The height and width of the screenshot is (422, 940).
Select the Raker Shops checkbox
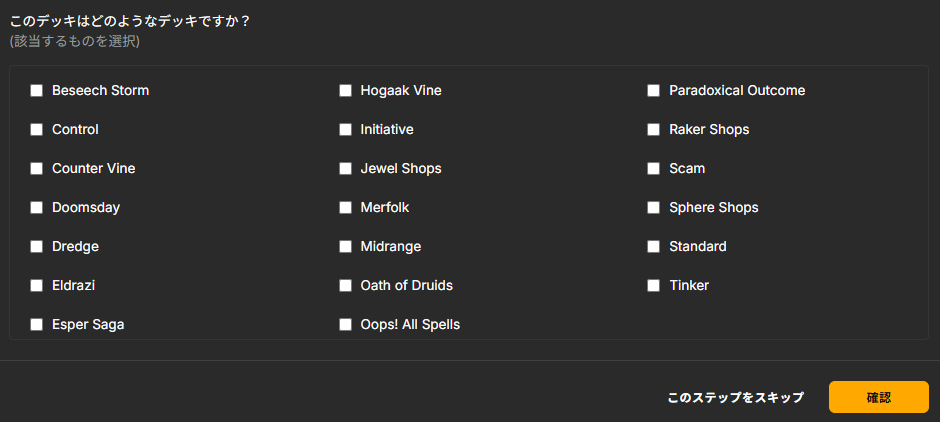point(654,130)
